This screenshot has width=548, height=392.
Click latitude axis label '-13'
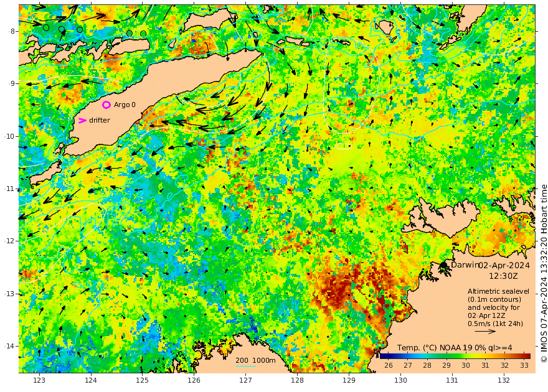coord(9,294)
